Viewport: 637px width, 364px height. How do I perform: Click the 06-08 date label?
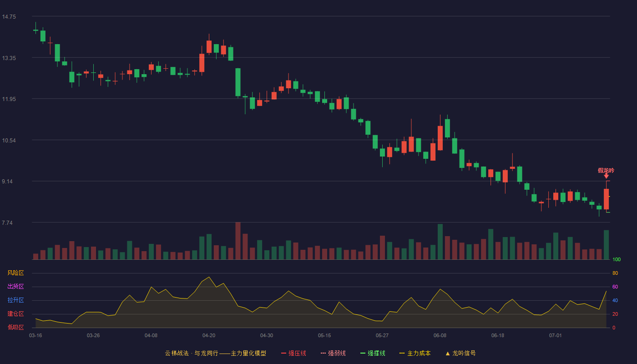pos(440,335)
